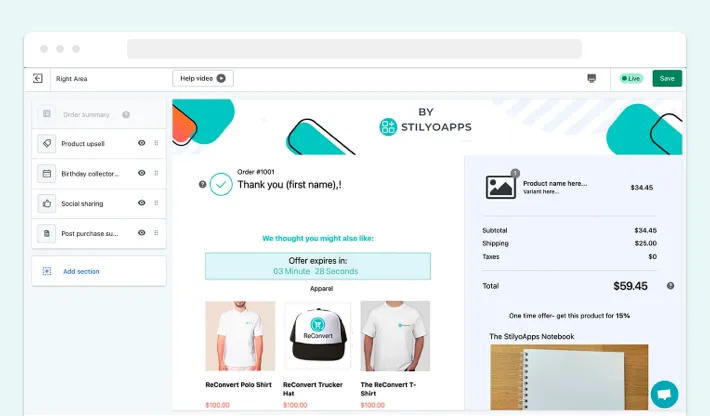
Task: Open the chat support bubble icon
Action: point(664,394)
